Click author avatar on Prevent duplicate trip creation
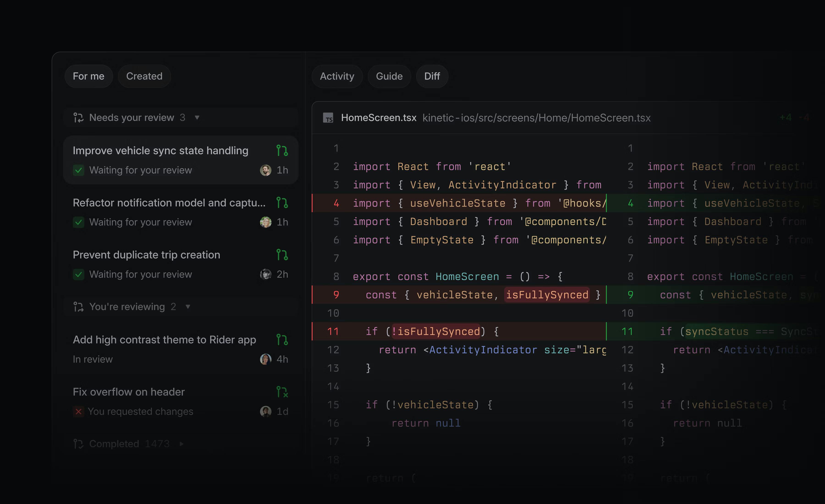This screenshot has height=504, width=825. 266,274
